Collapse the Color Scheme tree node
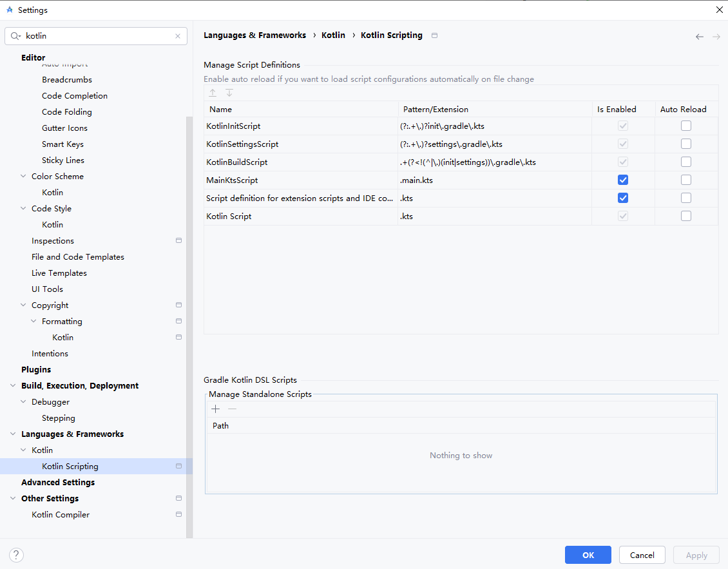This screenshot has height=569, width=728. (23, 176)
